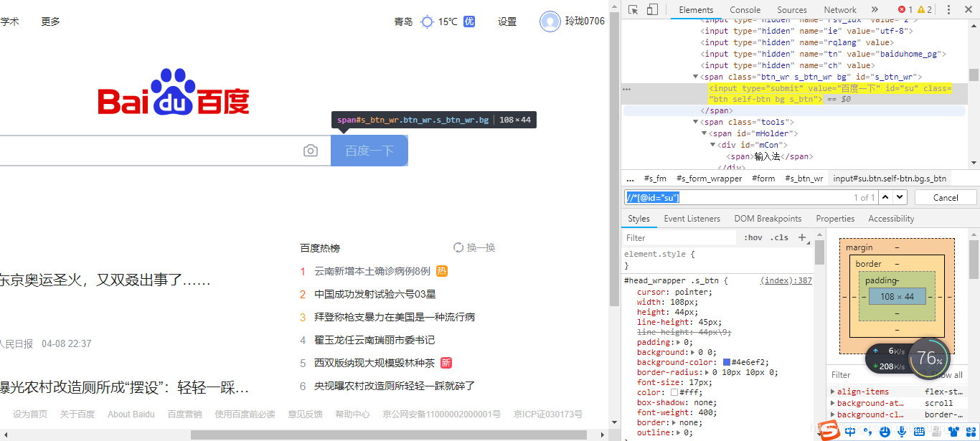
Task: Open the Properties tab
Action: (x=835, y=219)
